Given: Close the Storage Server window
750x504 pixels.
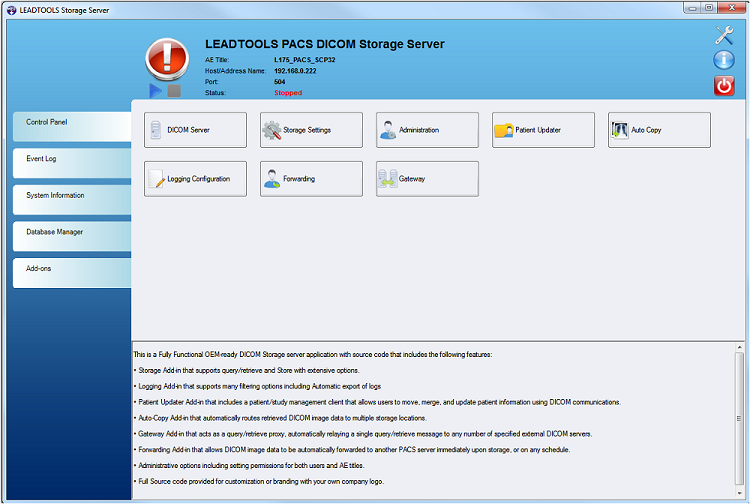Looking at the screenshot, I should (x=731, y=8).
